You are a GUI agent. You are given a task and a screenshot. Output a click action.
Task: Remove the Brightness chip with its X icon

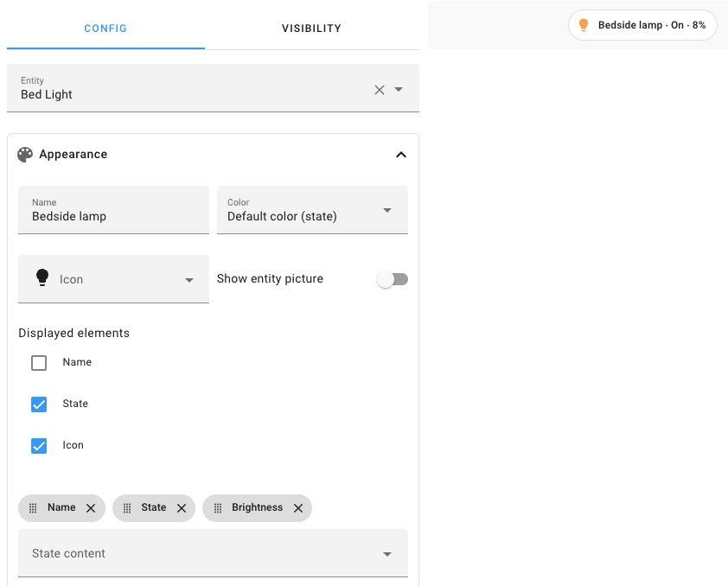tap(298, 508)
